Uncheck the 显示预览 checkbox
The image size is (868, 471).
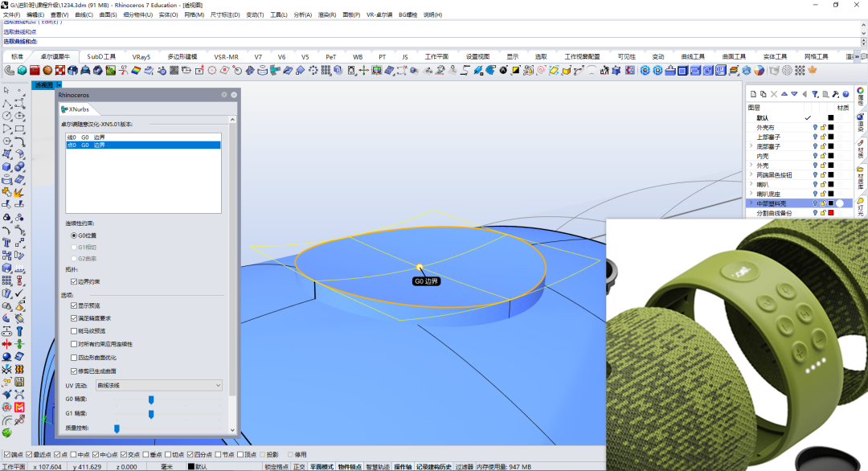(x=74, y=305)
